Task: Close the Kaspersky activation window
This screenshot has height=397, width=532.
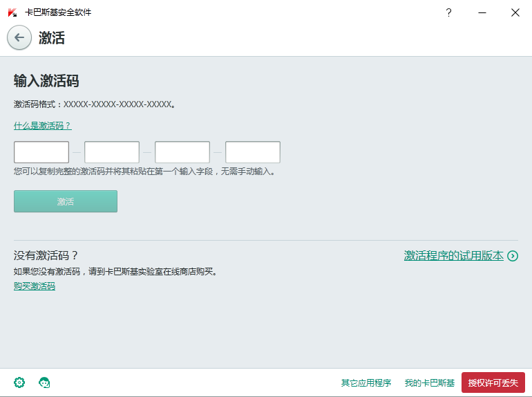Action: click(515, 12)
